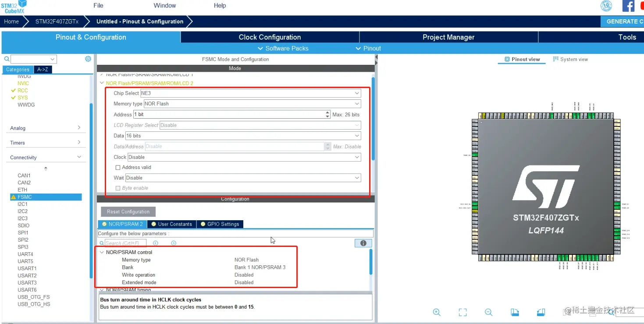Open the Software Packs menu
644x324 pixels.
(283, 48)
